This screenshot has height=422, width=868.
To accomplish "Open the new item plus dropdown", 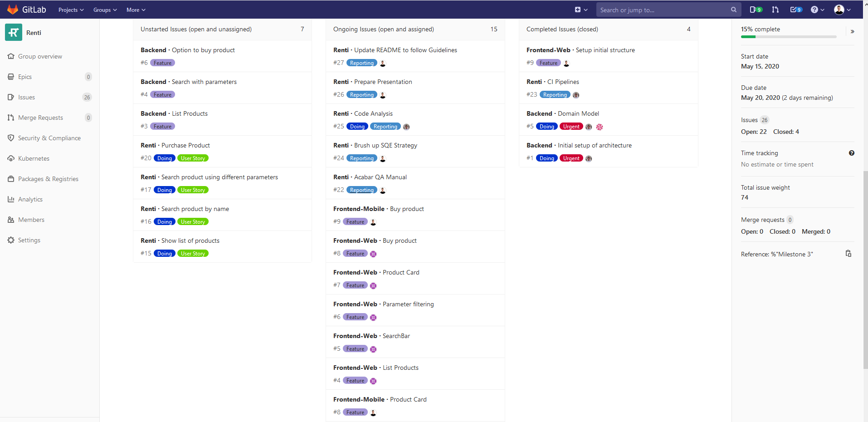I will click(581, 10).
